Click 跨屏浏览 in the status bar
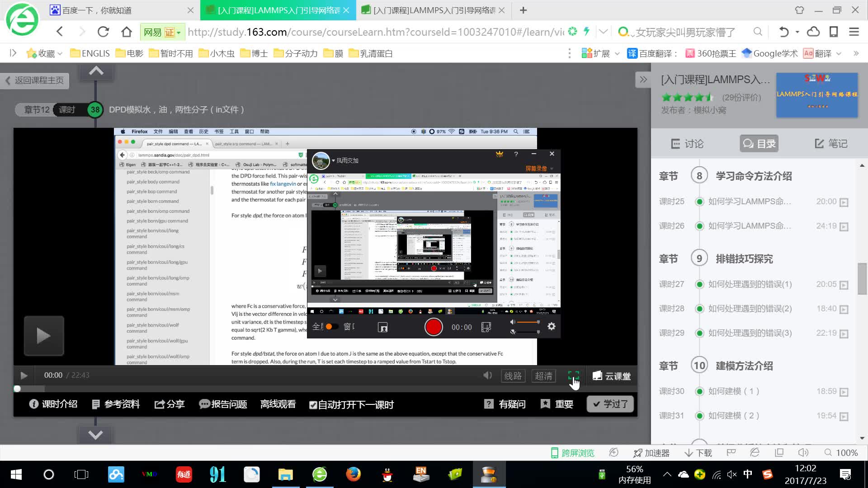 (572, 452)
